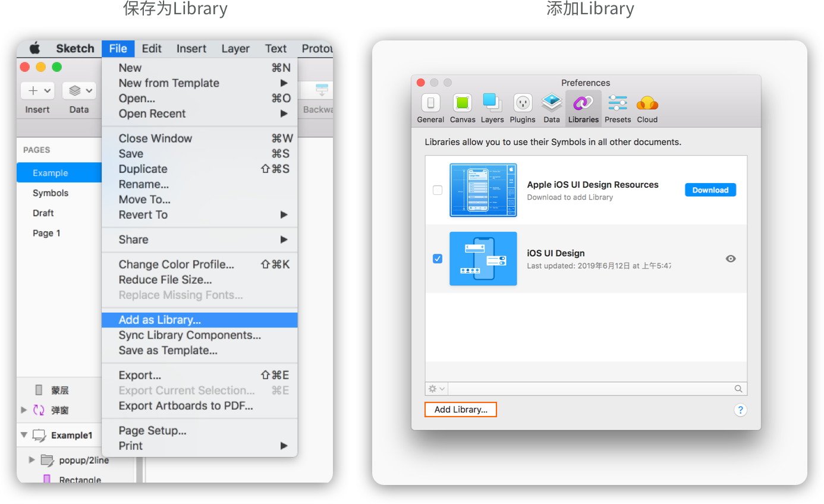Select Duplicate in the File menu
Viewport: 824px width, 504px height.
click(x=200, y=169)
